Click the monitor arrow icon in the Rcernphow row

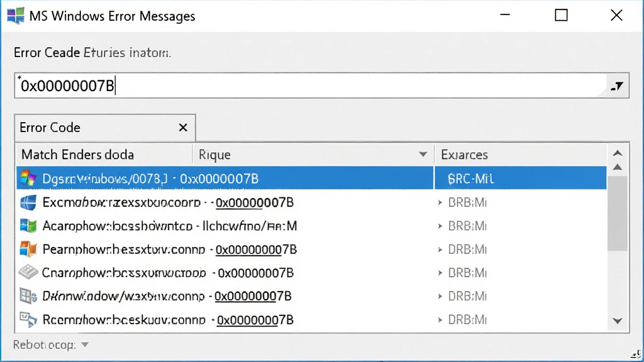pos(28,320)
